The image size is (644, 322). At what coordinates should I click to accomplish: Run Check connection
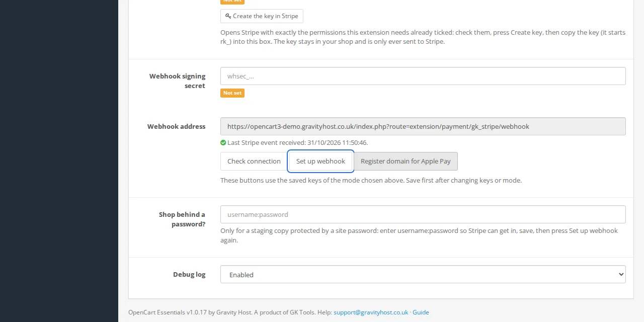[254, 161]
